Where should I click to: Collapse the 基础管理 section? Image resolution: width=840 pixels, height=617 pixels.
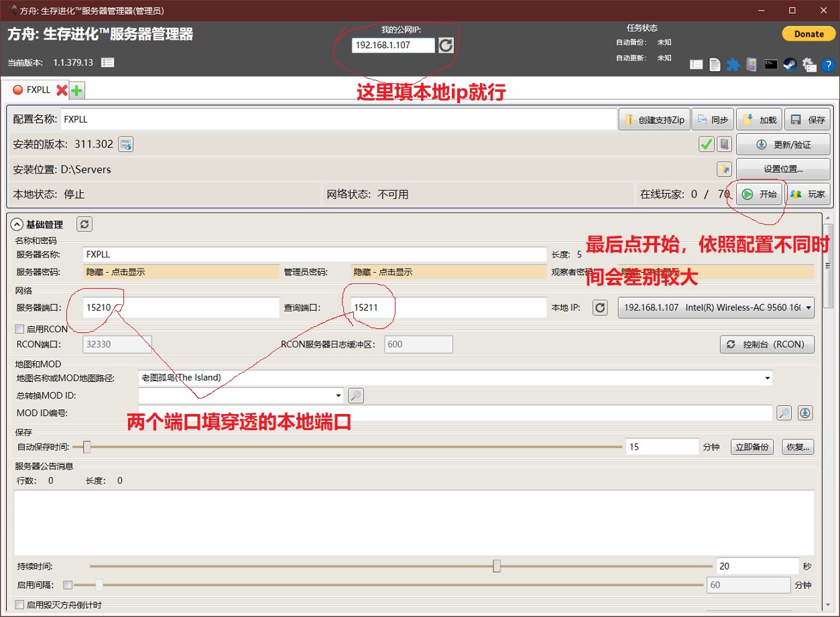pyautogui.click(x=17, y=224)
